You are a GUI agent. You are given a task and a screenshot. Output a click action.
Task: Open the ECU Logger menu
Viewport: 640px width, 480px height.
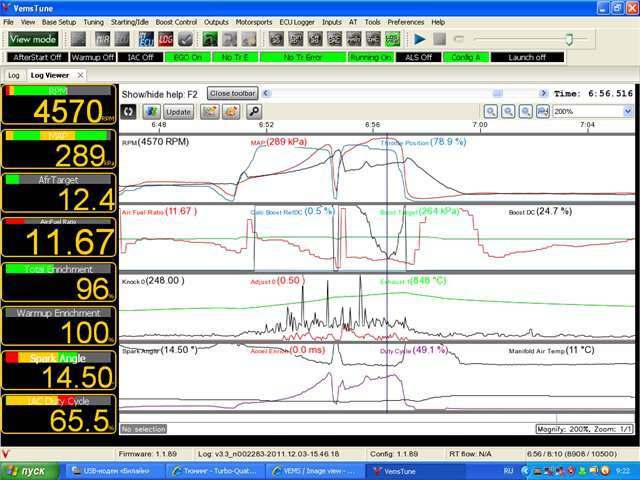tap(296, 21)
